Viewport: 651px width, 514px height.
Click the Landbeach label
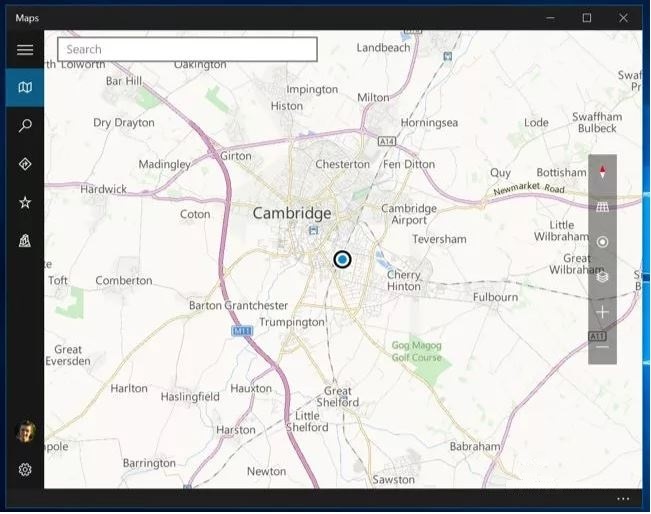tap(383, 48)
